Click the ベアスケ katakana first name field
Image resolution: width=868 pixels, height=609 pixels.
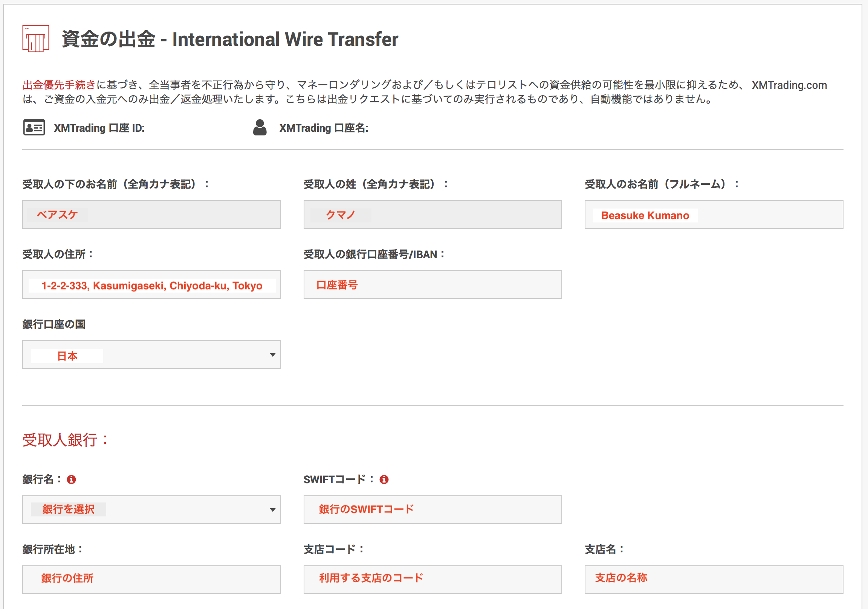click(x=151, y=215)
